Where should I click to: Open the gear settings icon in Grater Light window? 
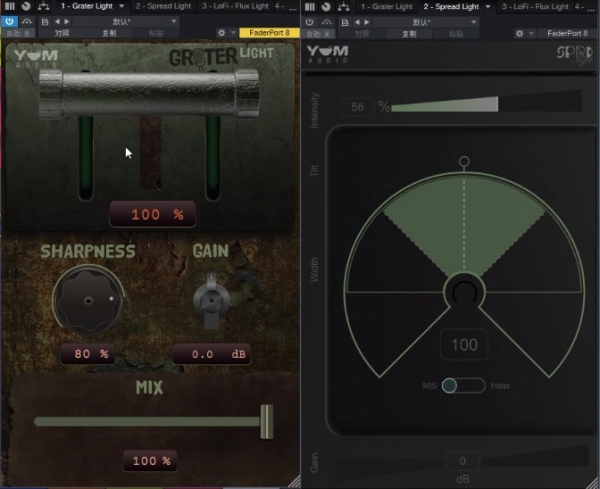222,33
